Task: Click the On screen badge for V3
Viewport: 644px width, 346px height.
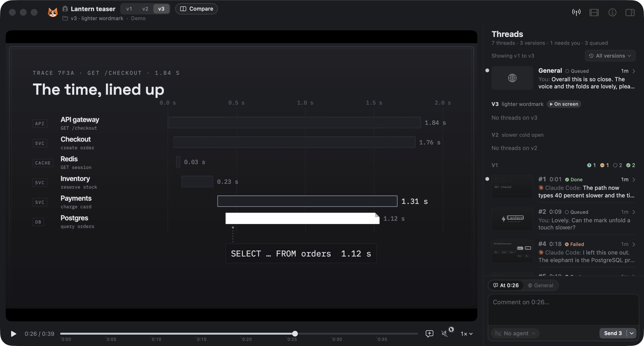Action: tap(564, 104)
